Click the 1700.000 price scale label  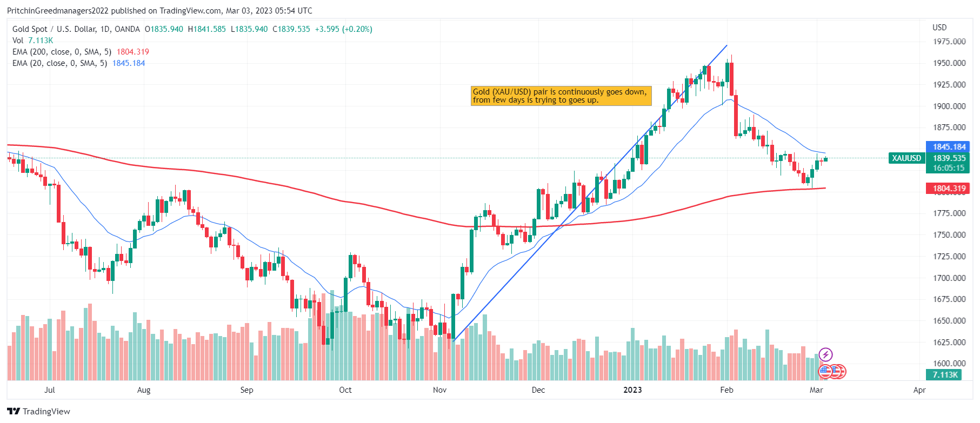949,278
